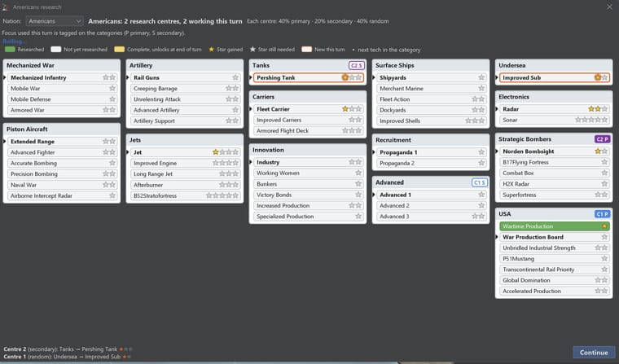This screenshot has width=619, height=364.
Task: Click the gold star on Jet
Action: 216,152
